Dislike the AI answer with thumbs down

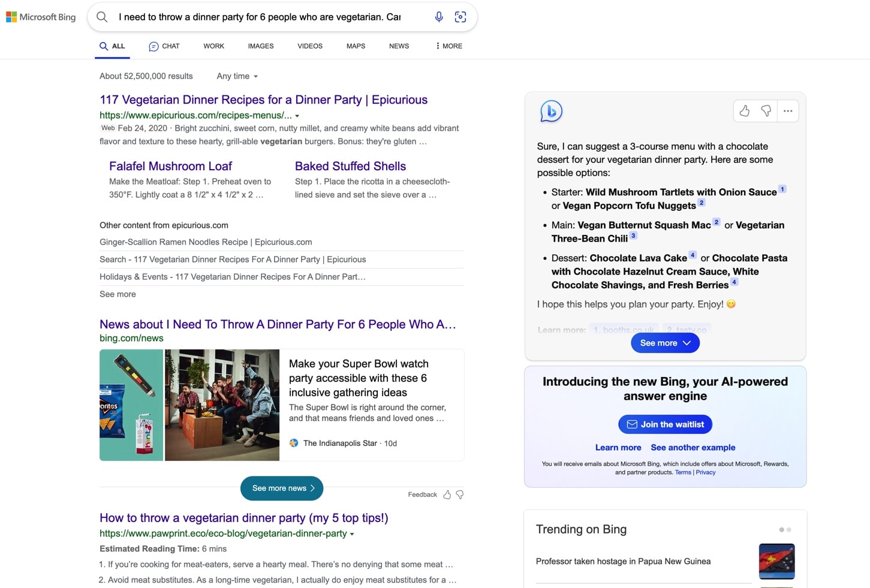(766, 111)
